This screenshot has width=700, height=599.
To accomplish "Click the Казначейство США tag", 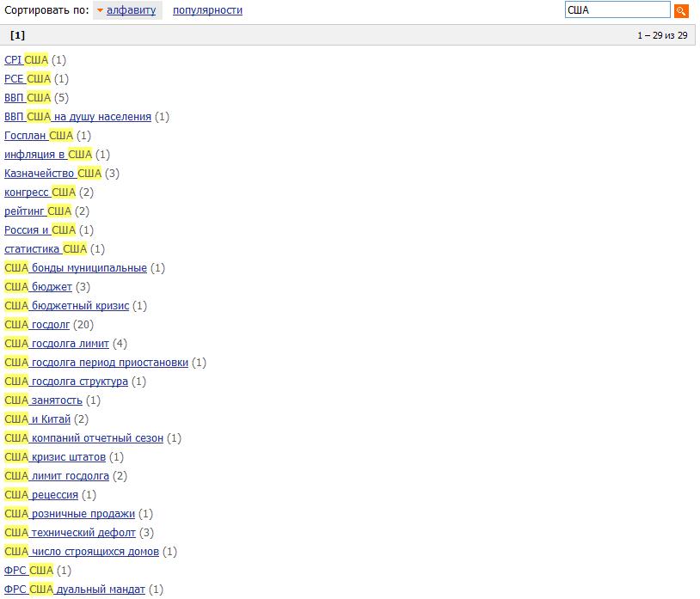I will (52, 174).
